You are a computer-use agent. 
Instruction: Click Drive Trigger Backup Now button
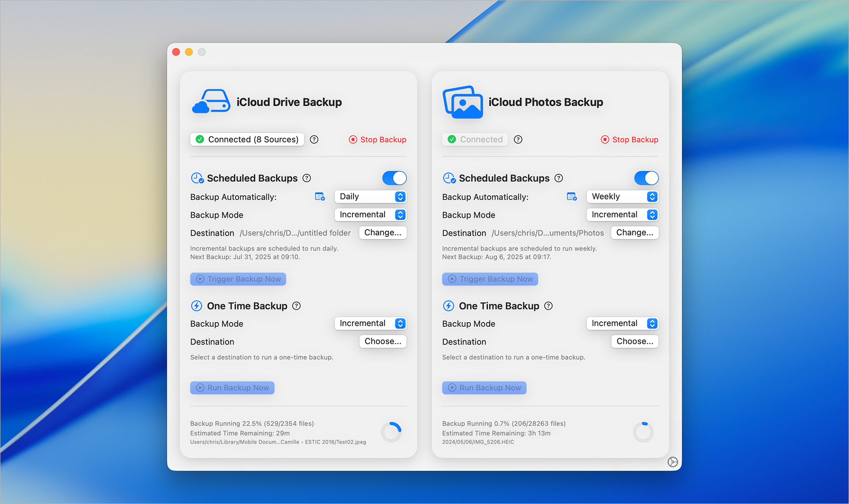click(238, 279)
